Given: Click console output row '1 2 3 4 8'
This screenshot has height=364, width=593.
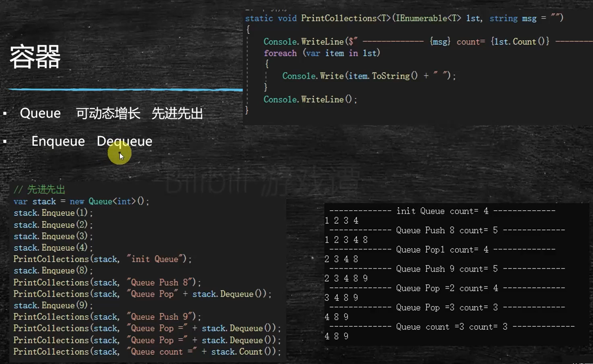Looking at the screenshot, I should (346, 240).
